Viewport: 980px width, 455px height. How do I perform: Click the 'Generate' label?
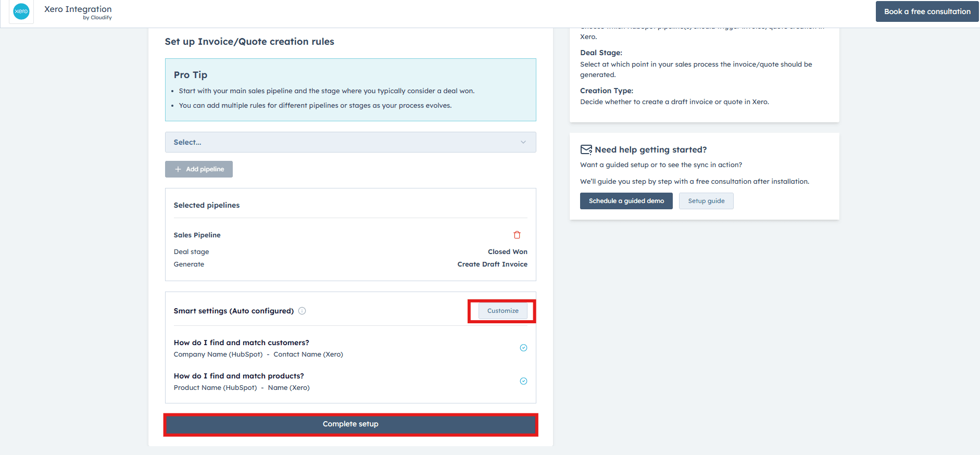(189, 264)
